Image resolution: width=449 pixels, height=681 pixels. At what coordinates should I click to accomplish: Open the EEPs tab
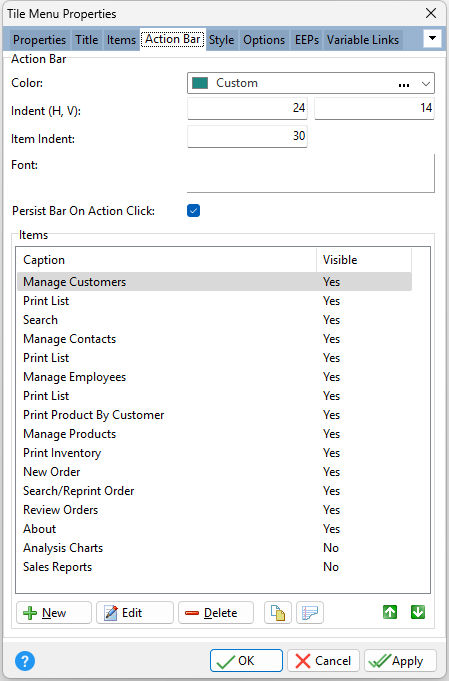click(307, 40)
